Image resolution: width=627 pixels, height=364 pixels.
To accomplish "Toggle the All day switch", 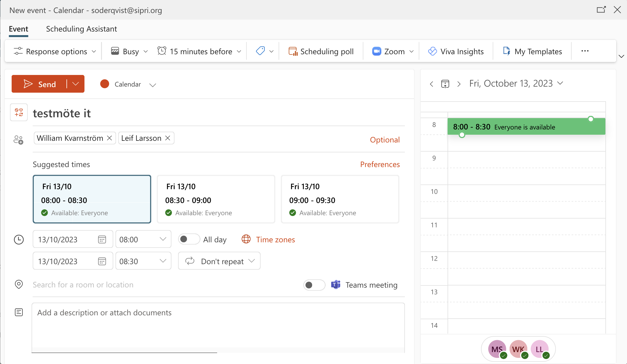I will point(189,239).
